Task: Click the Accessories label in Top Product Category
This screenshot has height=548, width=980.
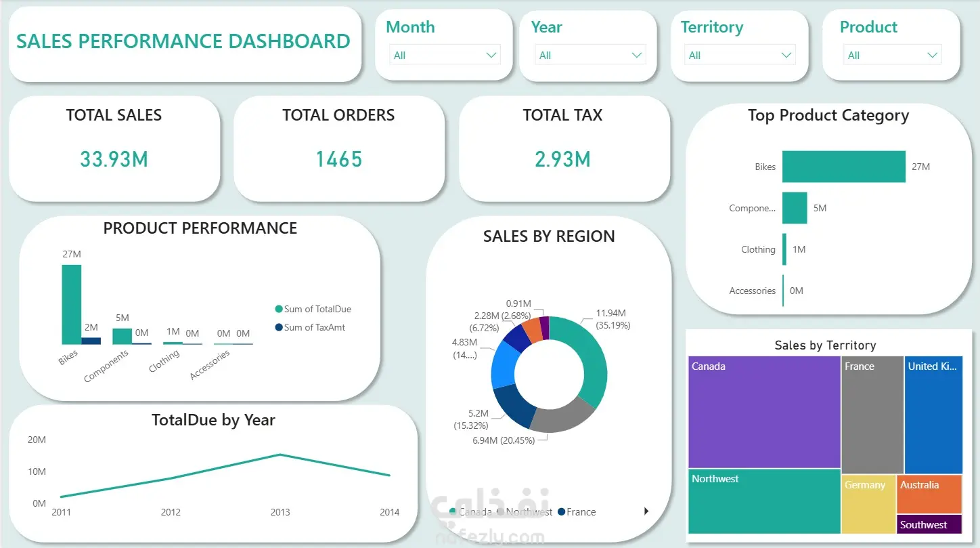Action: 752,291
